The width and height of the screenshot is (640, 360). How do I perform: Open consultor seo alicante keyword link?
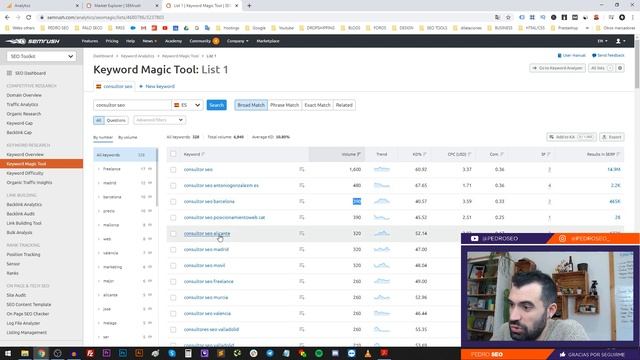[207, 233]
